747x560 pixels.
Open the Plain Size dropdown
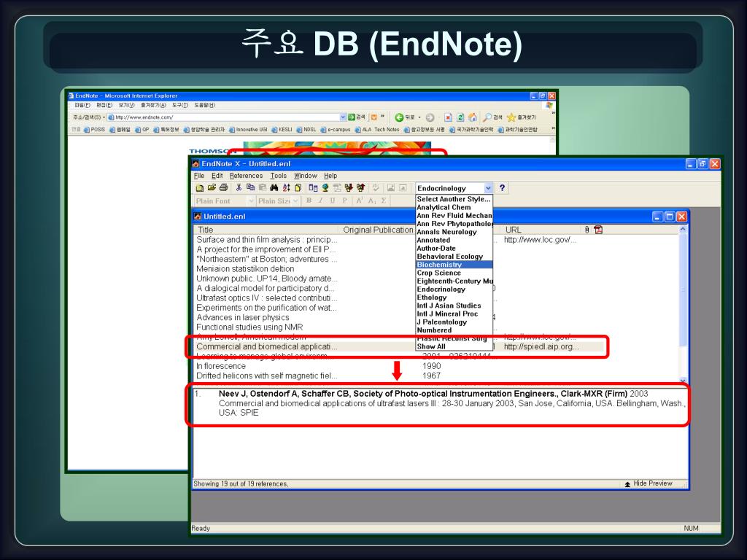295,201
